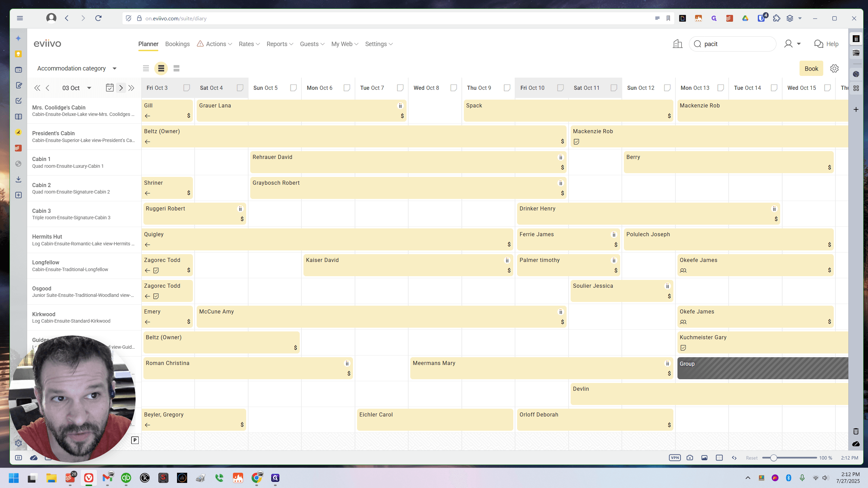Click the Book button
868x488 pixels.
(811, 68)
